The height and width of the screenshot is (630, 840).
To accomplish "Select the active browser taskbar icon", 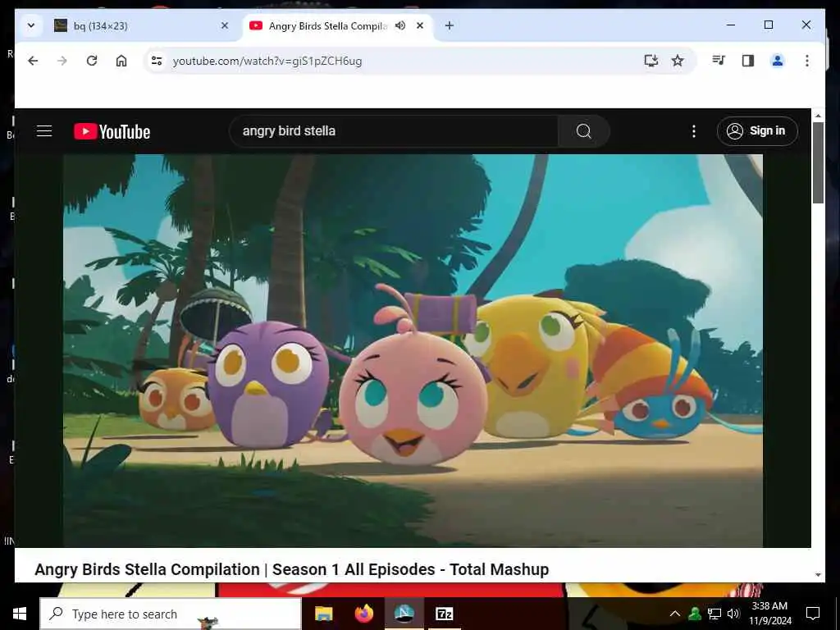I will click(x=404, y=614).
